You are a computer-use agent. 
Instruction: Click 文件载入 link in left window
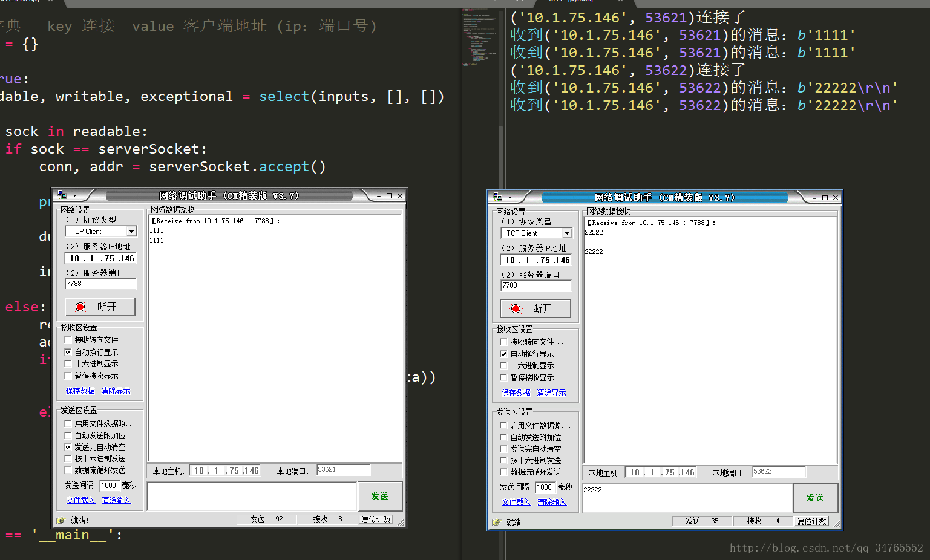point(81,500)
